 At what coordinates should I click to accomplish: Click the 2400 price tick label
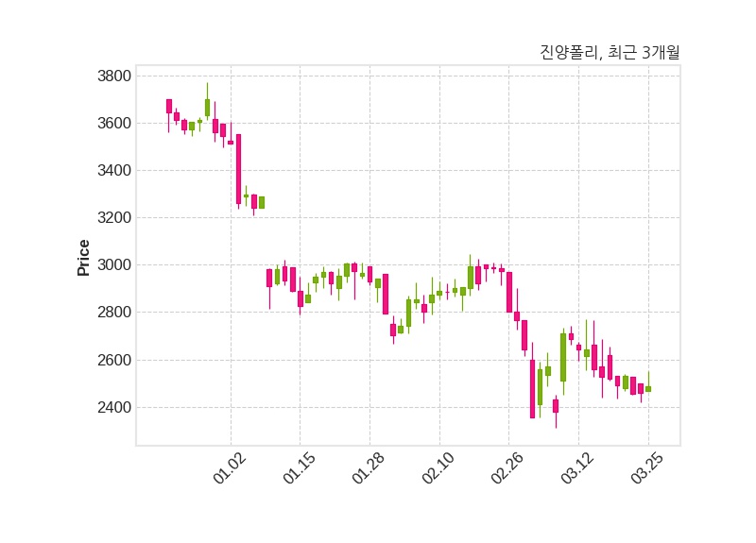(114, 407)
